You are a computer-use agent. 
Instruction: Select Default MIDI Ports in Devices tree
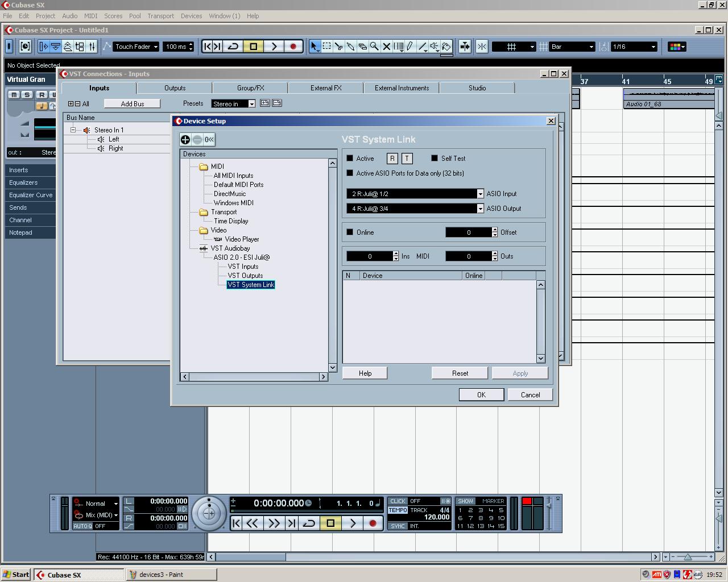click(x=238, y=185)
